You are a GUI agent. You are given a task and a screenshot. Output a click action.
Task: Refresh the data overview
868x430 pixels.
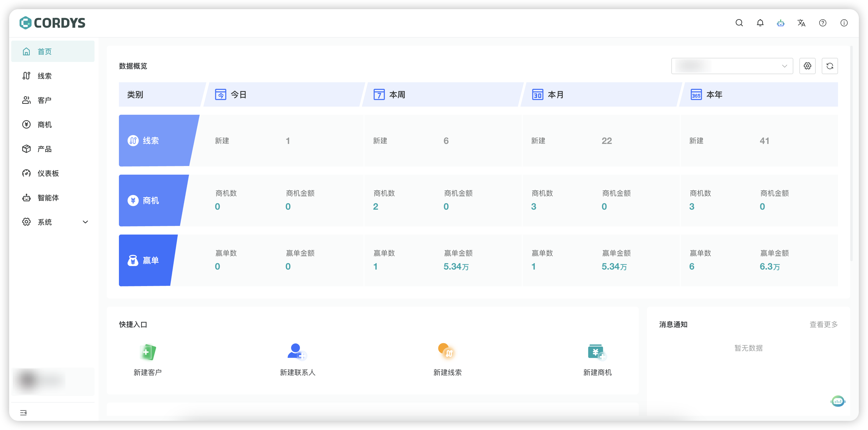coord(830,66)
